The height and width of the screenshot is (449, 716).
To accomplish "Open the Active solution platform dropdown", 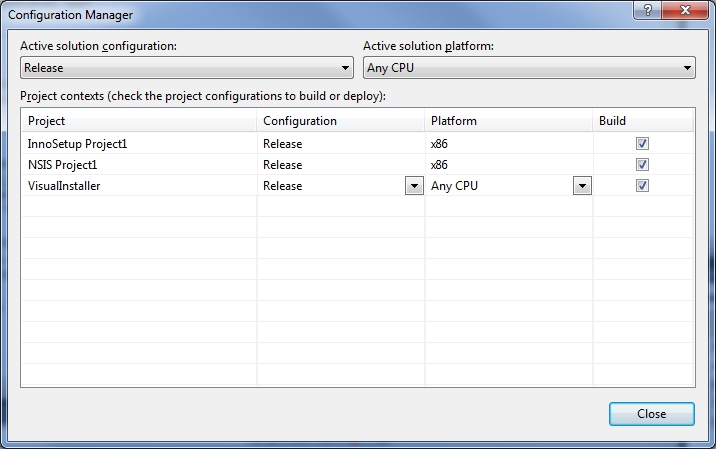I will point(529,68).
